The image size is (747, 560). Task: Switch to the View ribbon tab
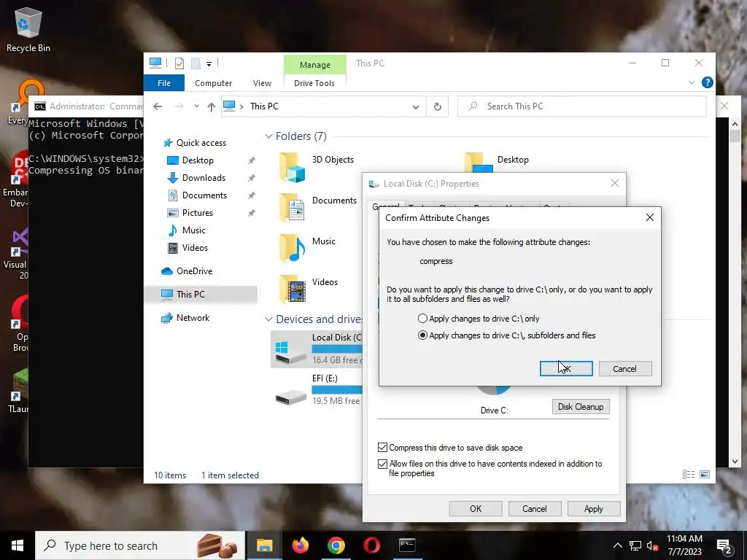point(262,83)
